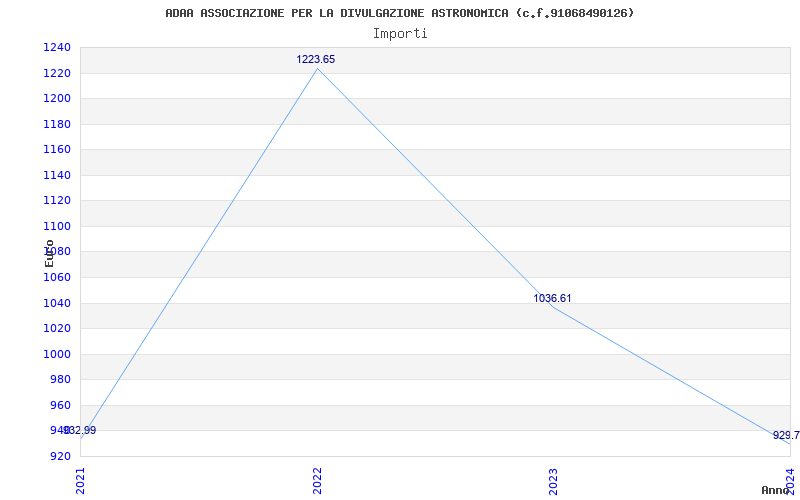Click the 1160 y-axis tick label
Image resolution: width=800 pixels, height=500 pixels.
(57, 149)
